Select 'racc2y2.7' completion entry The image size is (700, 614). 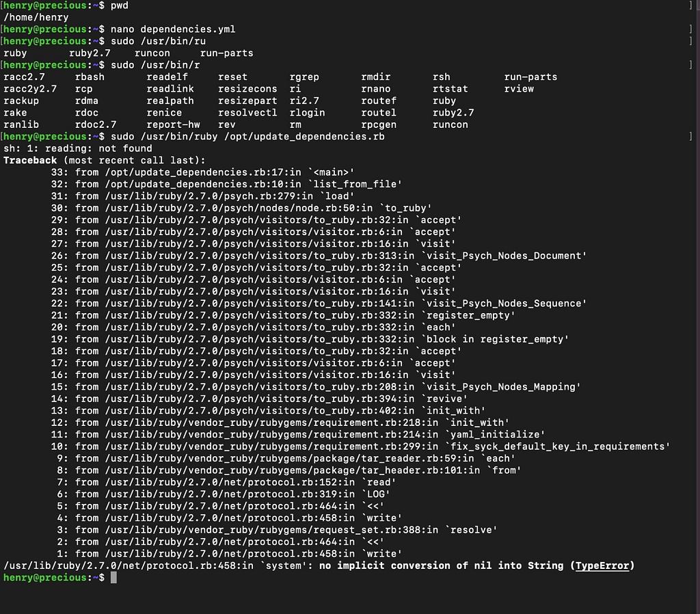pos(30,89)
